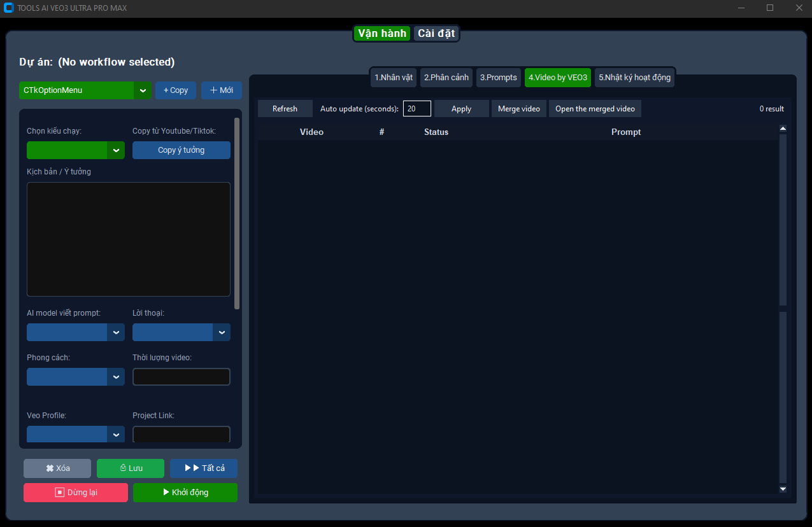
Task: Click the app logo in the title bar
Action: pyautogui.click(x=9, y=8)
